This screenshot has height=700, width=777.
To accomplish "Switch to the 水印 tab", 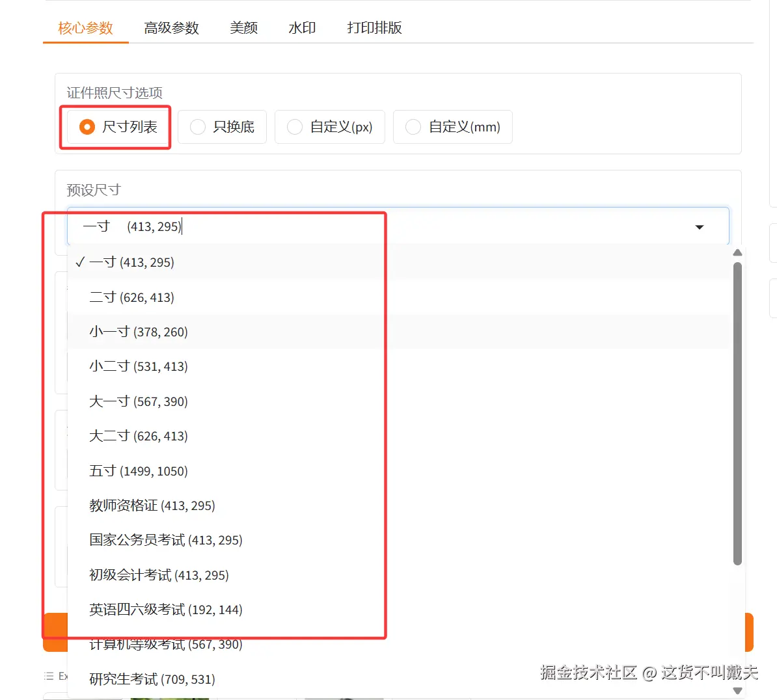I will pyautogui.click(x=303, y=28).
